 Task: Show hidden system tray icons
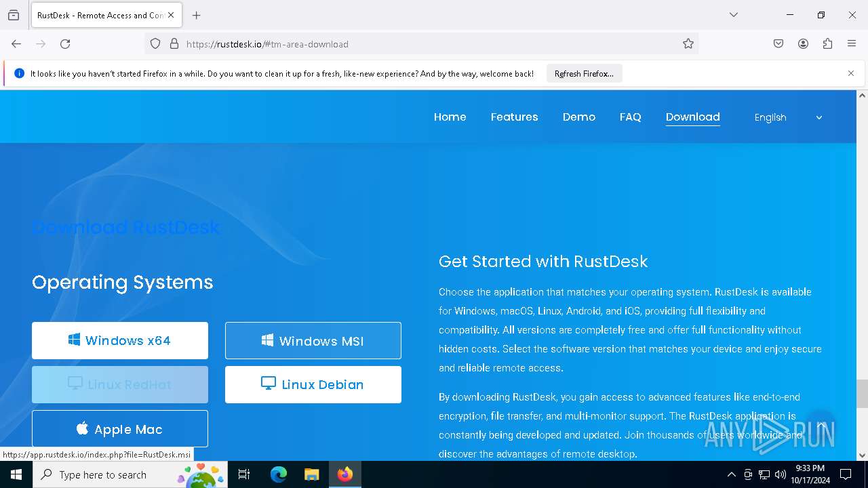(x=731, y=474)
